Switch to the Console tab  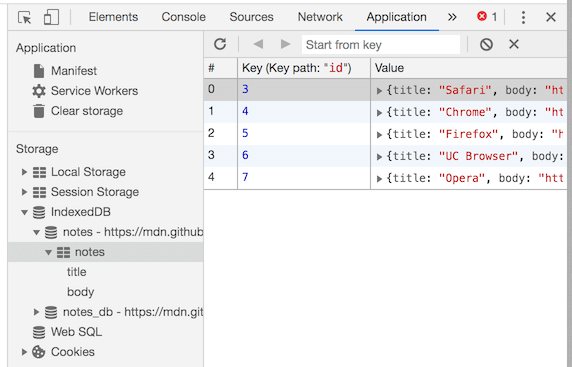tap(183, 17)
